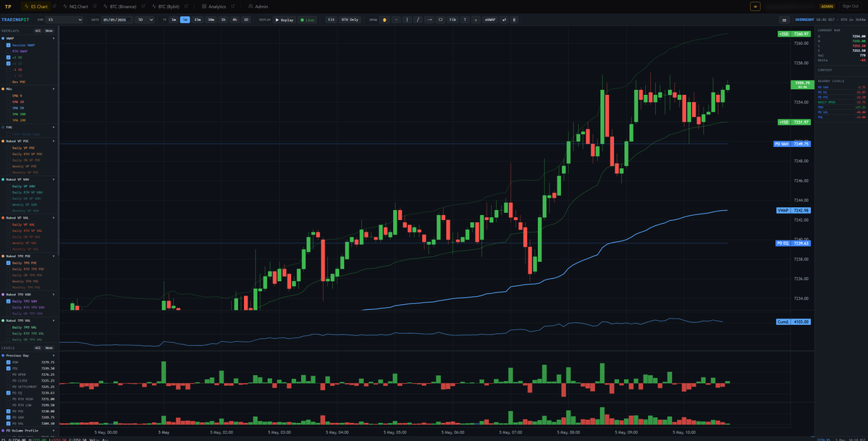Select the v-shaped drawing tool

point(476,20)
